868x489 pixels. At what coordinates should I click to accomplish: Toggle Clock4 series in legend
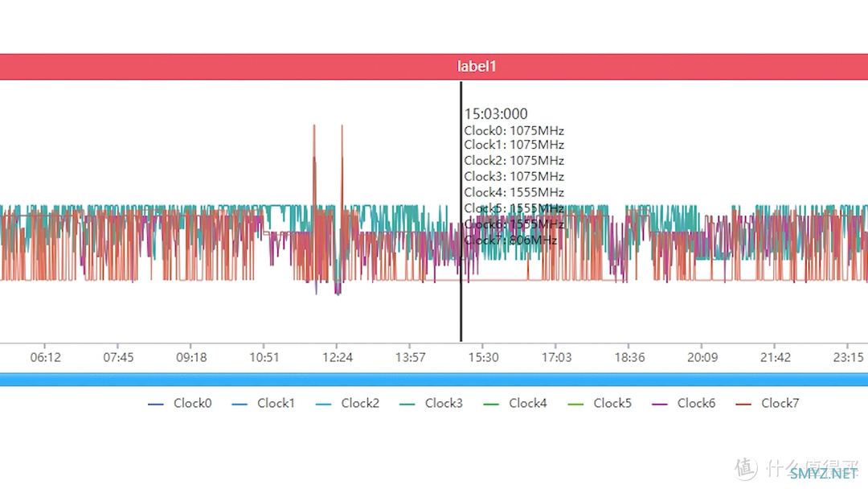515,403
